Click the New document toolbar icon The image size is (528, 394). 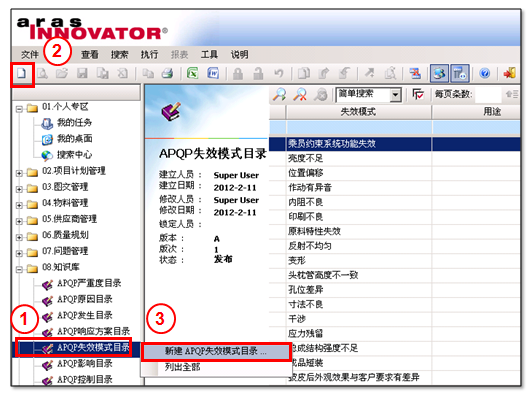[x=22, y=73]
